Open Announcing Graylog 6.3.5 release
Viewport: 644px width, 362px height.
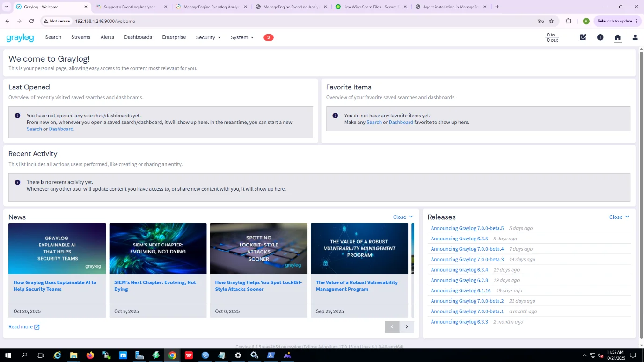tap(459, 239)
